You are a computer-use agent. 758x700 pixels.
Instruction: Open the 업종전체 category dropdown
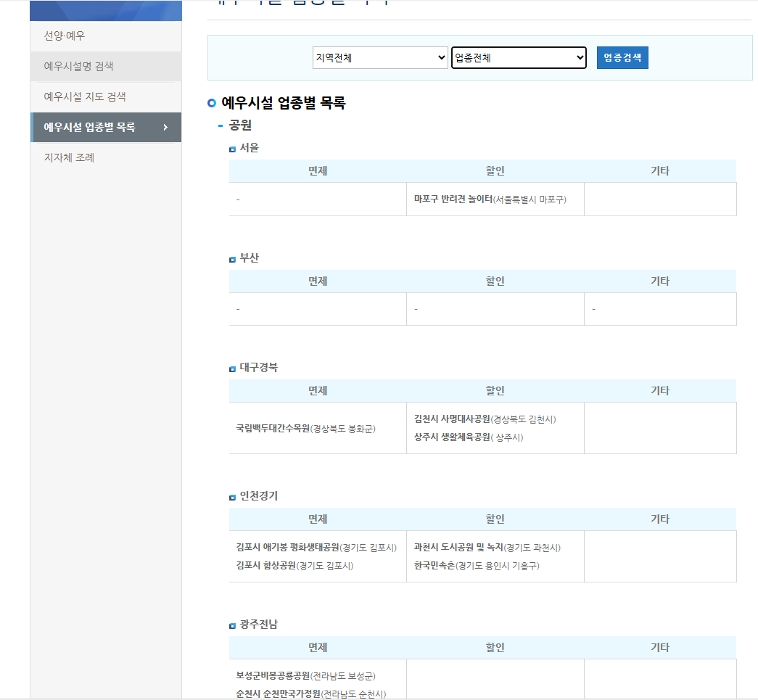pos(519,57)
